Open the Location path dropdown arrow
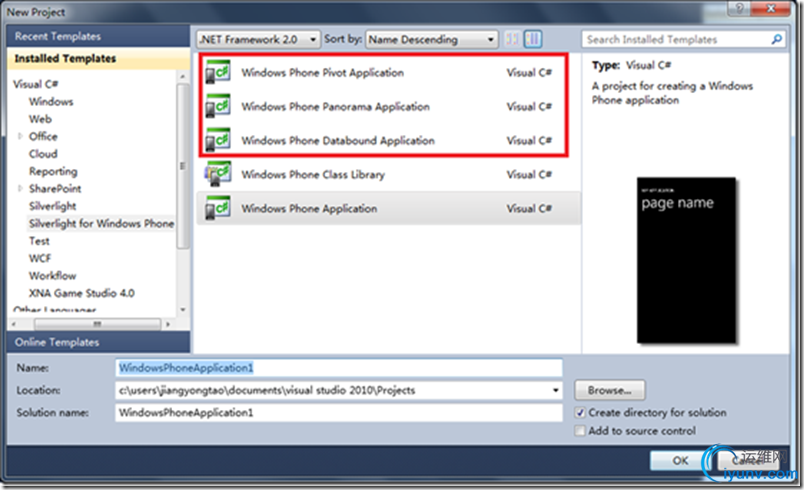This screenshot has height=490, width=804. tap(555, 391)
